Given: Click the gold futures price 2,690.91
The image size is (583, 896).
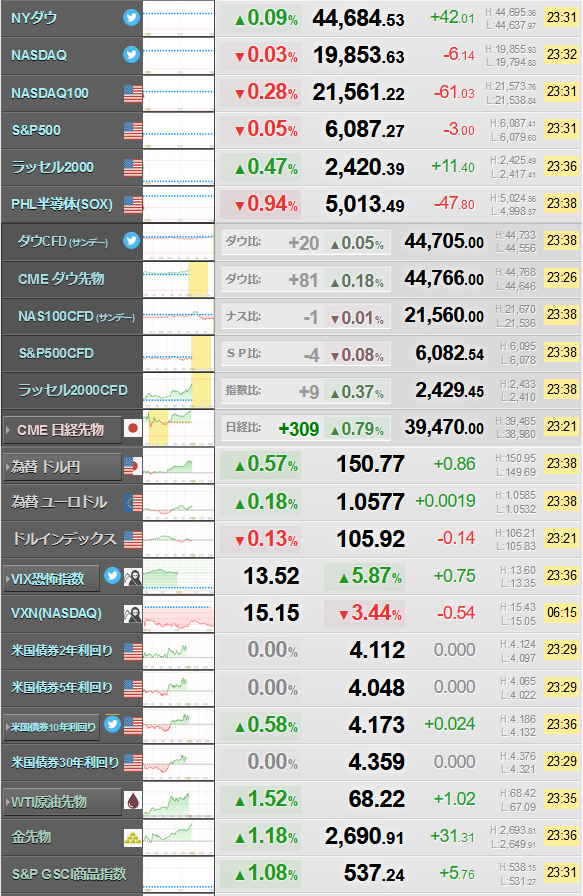Looking at the screenshot, I should tap(365, 837).
